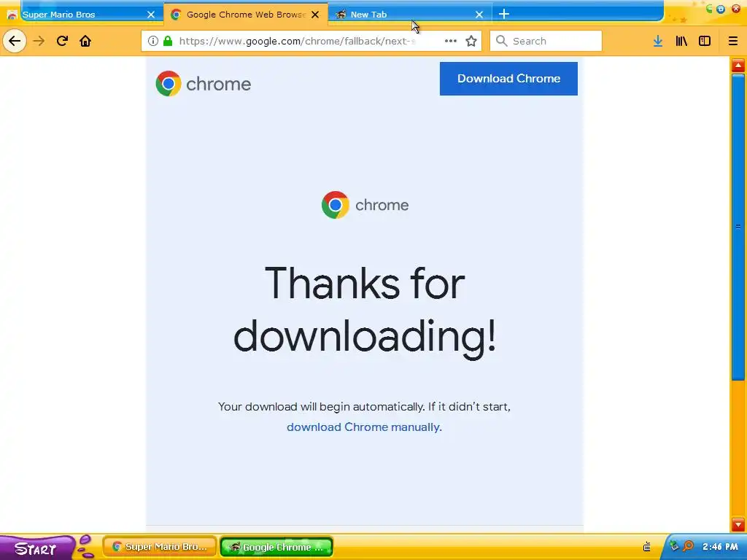Go to the Home page

pyautogui.click(x=85, y=41)
